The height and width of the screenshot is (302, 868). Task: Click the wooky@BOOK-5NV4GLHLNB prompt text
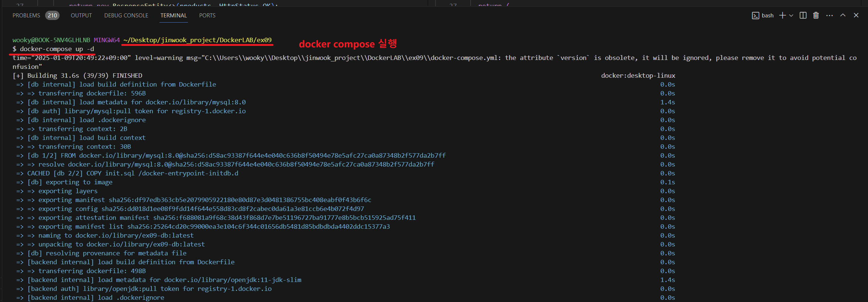[51, 40]
